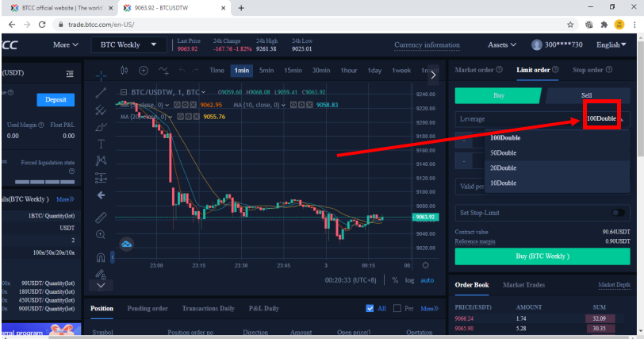Toggle the lock all drawings icon

click(101, 274)
